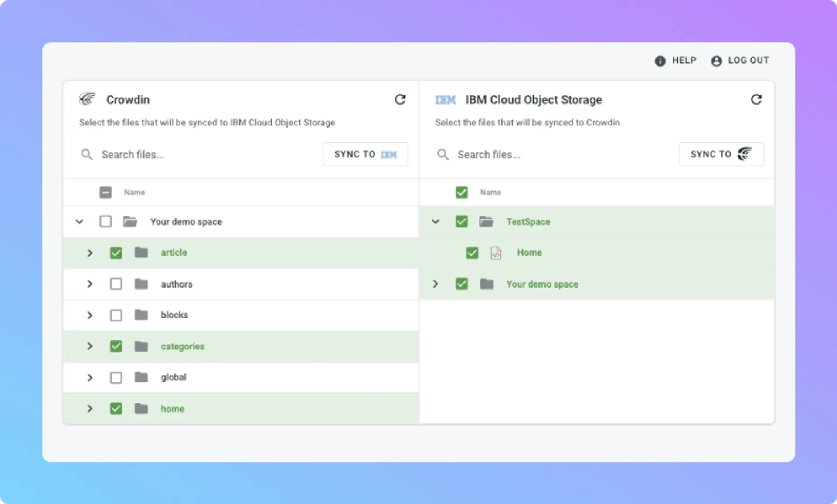Expand the categories folder
Screen dimensions: 837x504
[x=90, y=346]
